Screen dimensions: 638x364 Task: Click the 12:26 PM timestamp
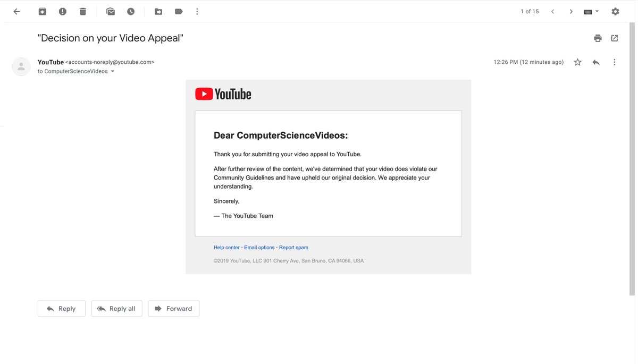528,62
